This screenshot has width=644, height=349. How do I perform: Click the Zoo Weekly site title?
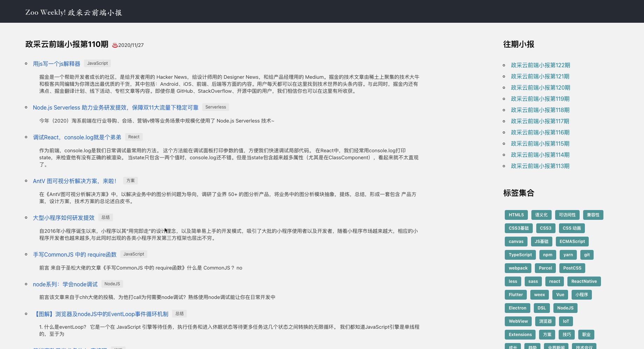(73, 12)
